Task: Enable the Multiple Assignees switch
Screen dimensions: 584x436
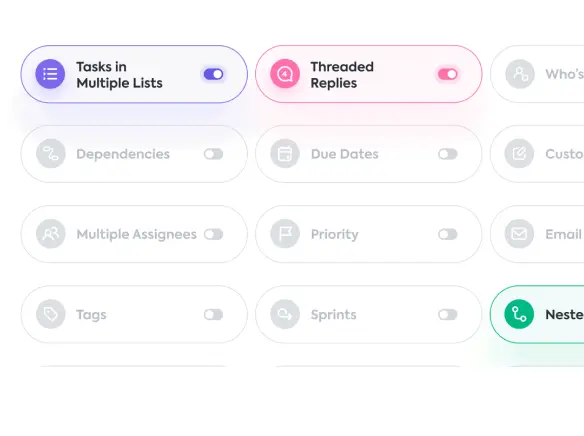Action: pyautogui.click(x=213, y=234)
